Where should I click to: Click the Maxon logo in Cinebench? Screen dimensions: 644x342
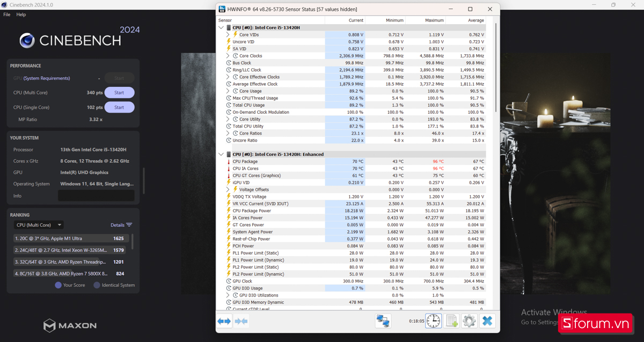pos(70,325)
